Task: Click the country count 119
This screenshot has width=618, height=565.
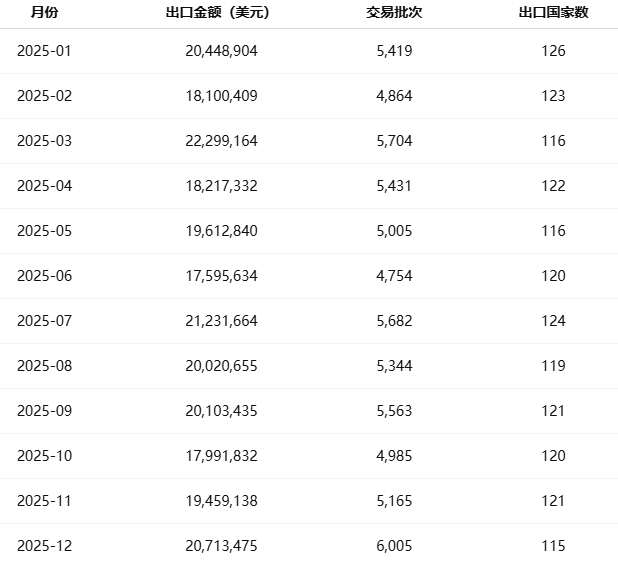Action: pyautogui.click(x=553, y=366)
